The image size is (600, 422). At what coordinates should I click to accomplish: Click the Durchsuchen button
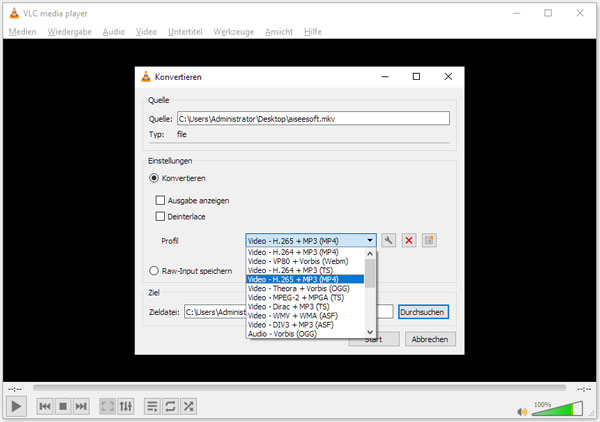point(423,312)
